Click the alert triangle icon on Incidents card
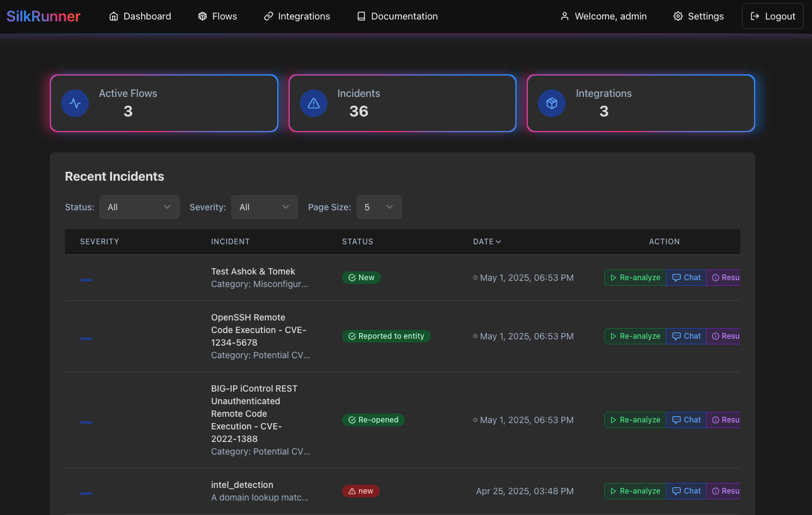The image size is (812, 515). [x=313, y=103]
